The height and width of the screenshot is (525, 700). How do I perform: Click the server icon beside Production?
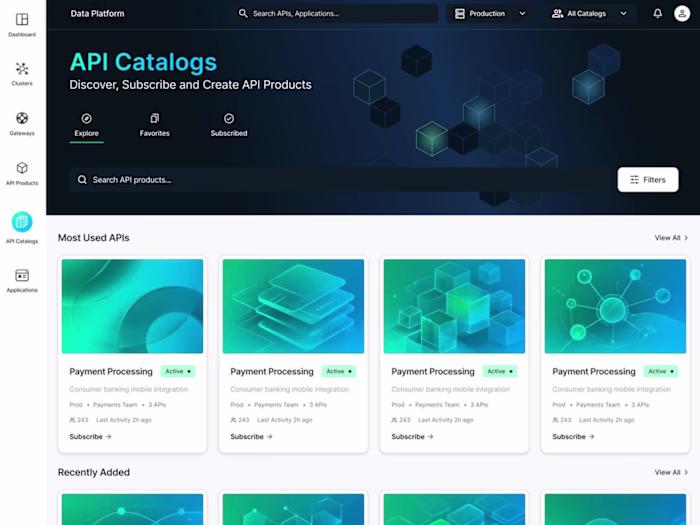tap(460, 13)
